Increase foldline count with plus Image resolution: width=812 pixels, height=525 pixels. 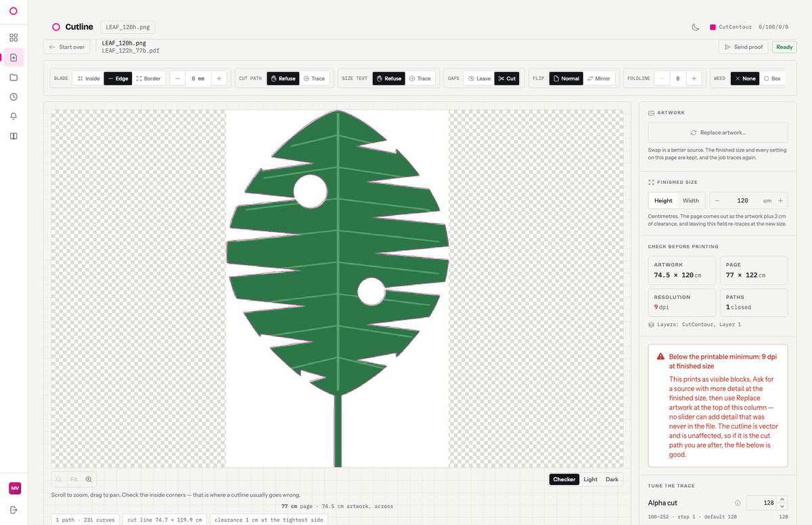pos(694,78)
